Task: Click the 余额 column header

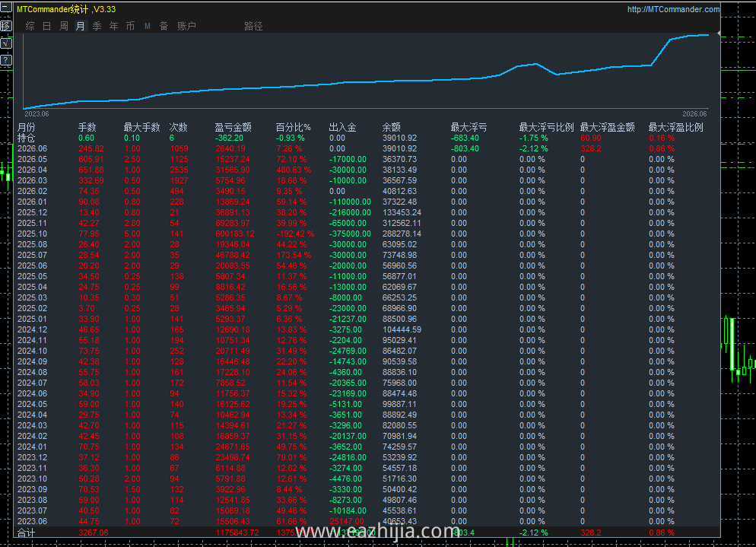Action: click(392, 127)
